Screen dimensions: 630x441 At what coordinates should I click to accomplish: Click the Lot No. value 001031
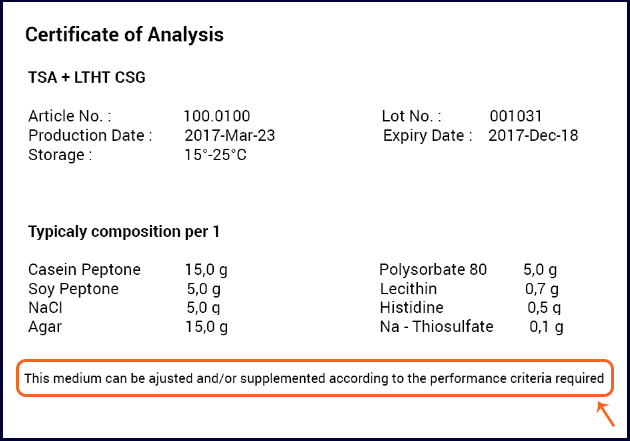point(515,116)
